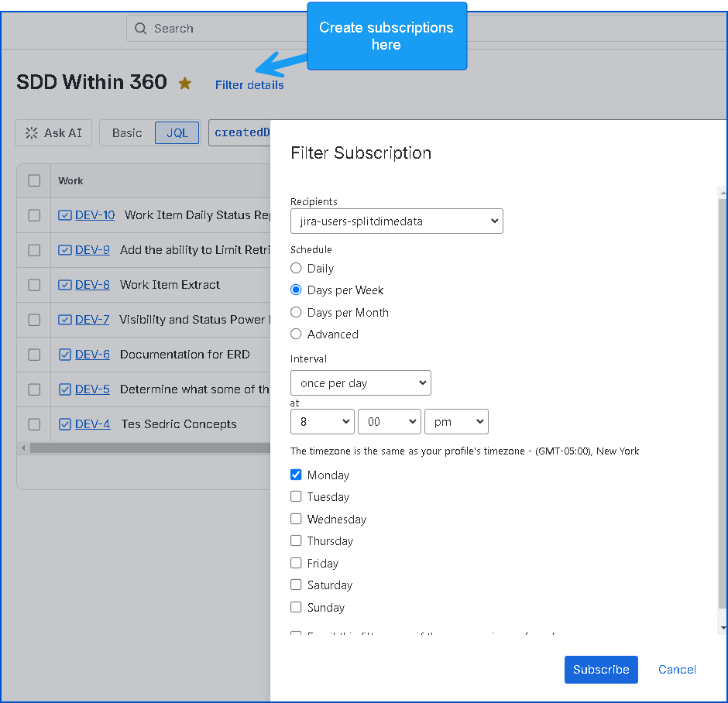Click the Work column header

pyautogui.click(x=70, y=181)
